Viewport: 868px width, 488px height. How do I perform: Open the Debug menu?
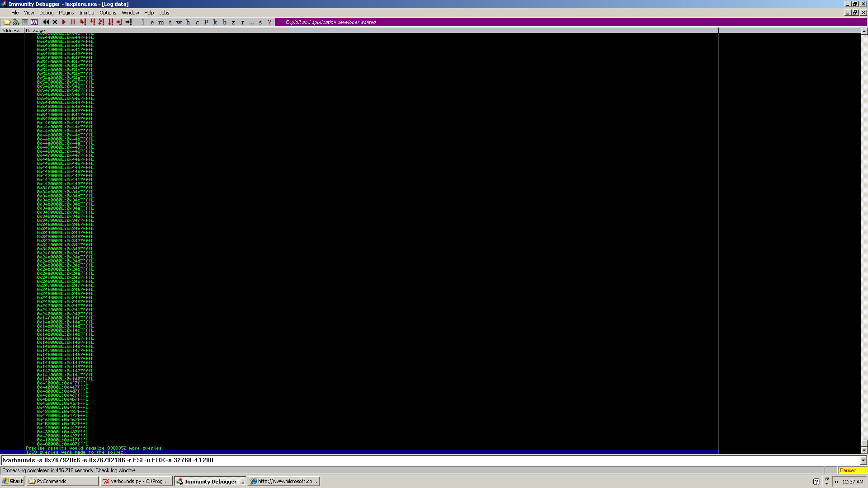click(x=46, y=13)
